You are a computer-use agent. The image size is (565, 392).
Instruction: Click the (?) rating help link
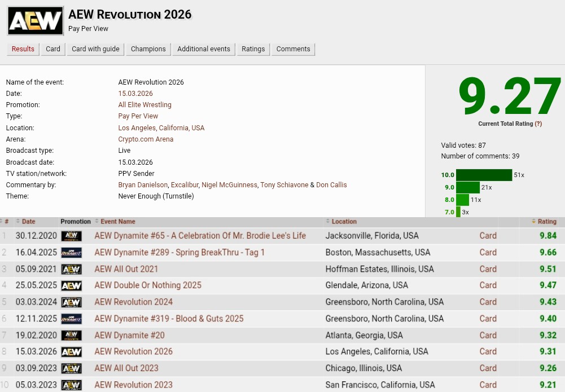click(538, 124)
